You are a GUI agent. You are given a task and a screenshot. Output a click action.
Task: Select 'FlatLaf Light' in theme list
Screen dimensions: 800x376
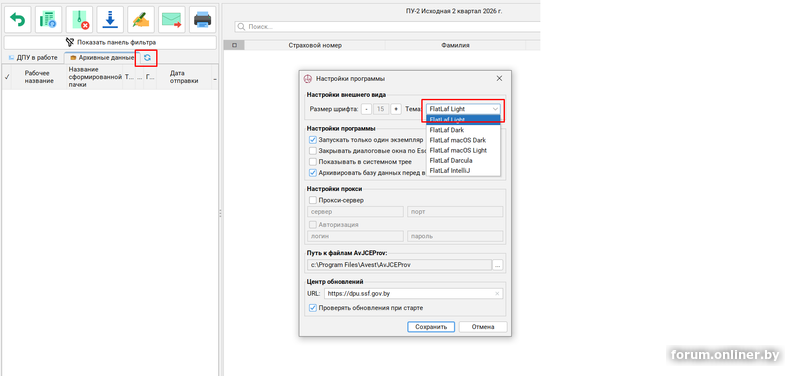click(463, 119)
